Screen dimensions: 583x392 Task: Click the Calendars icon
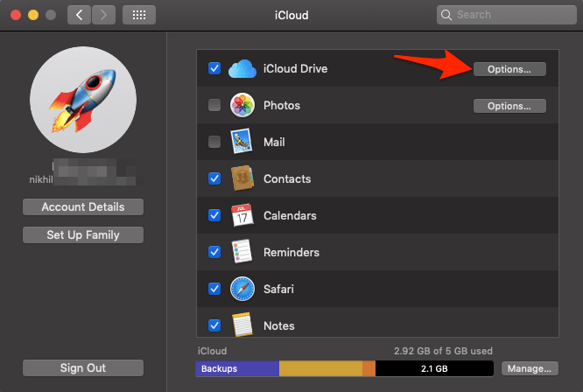point(242,215)
